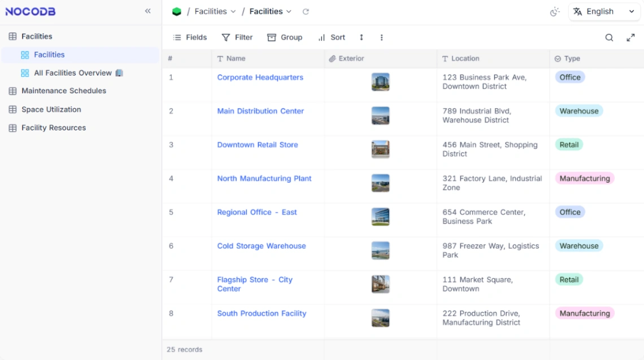Open the Filter settings

pos(237,37)
